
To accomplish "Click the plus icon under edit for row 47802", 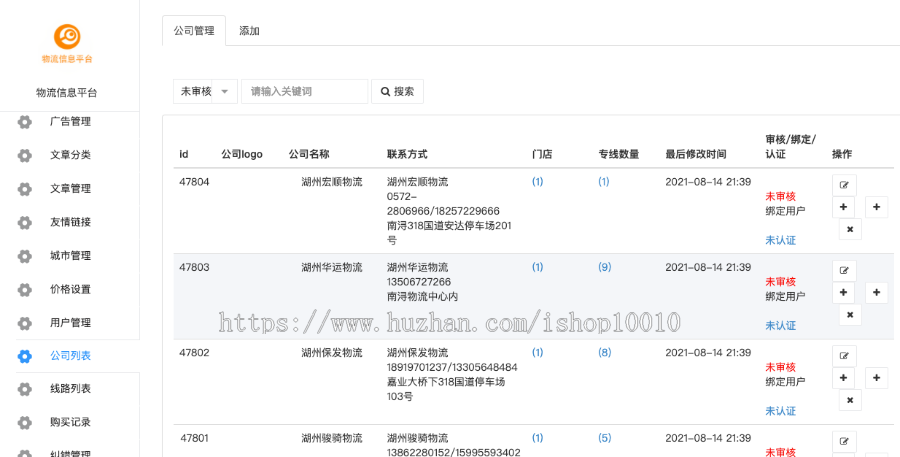I will [843, 378].
